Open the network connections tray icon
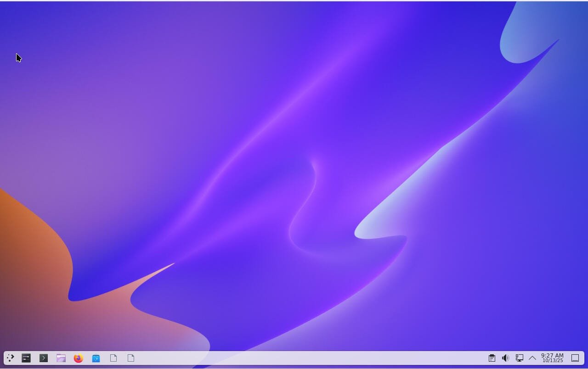This screenshot has height=369, width=588. tap(519, 358)
